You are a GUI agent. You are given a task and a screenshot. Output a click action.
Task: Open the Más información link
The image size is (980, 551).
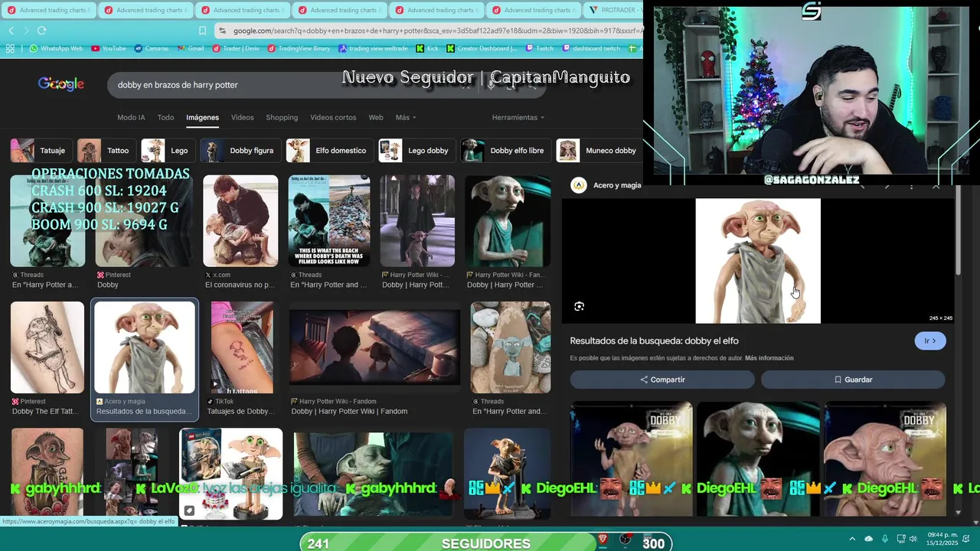769,358
